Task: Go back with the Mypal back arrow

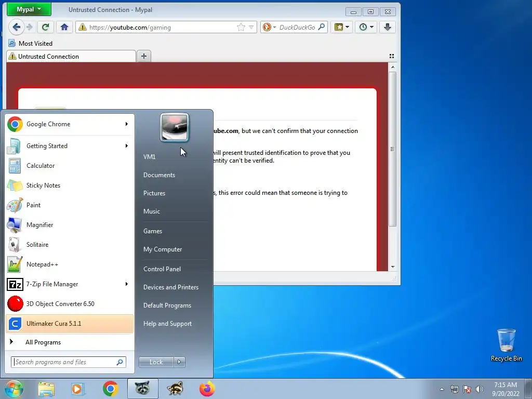Action: (16, 27)
